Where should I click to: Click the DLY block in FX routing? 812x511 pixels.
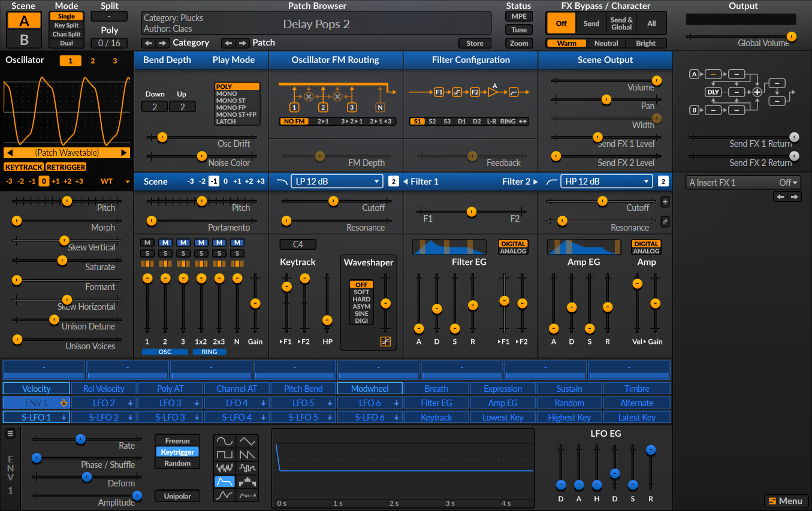coord(713,92)
